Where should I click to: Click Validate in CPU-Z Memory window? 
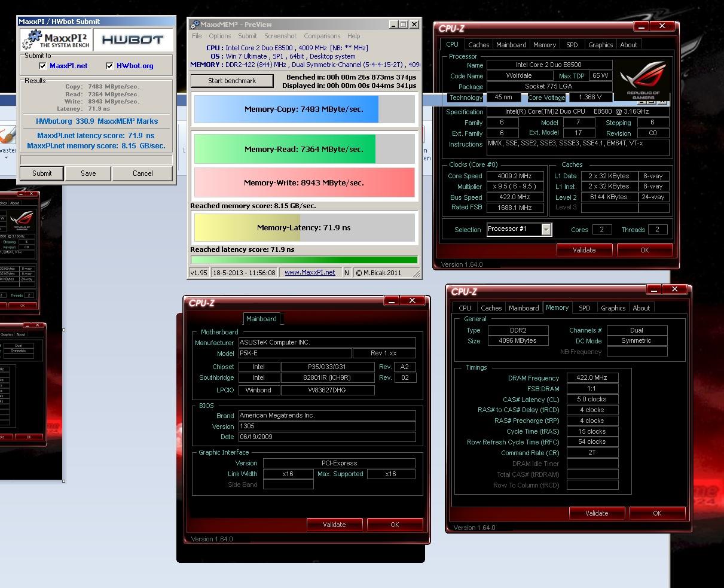coord(597,513)
